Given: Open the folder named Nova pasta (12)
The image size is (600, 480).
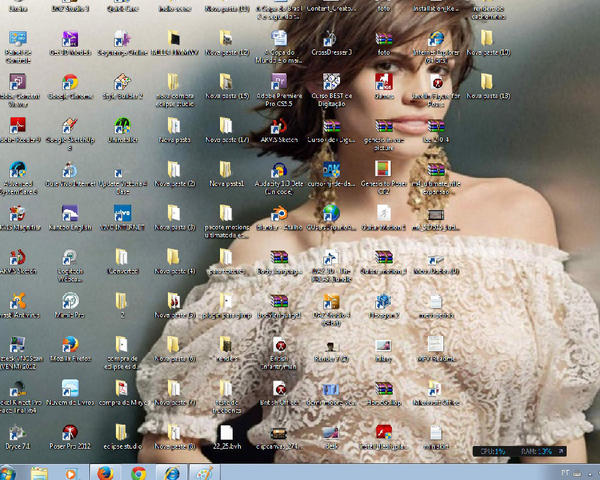Looking at the screenshot, I should pos(227,43).
